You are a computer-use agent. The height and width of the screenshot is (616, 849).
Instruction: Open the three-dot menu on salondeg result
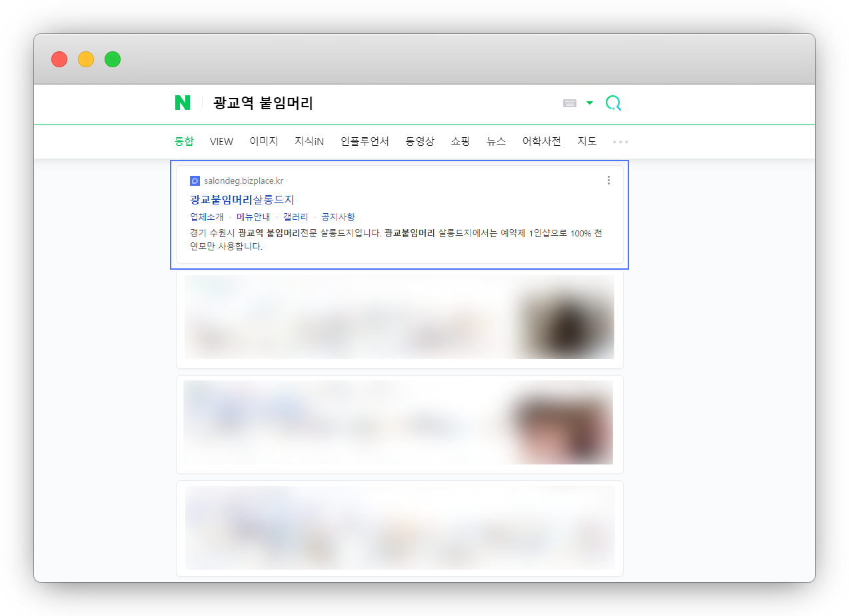click(x=608, y=180)
